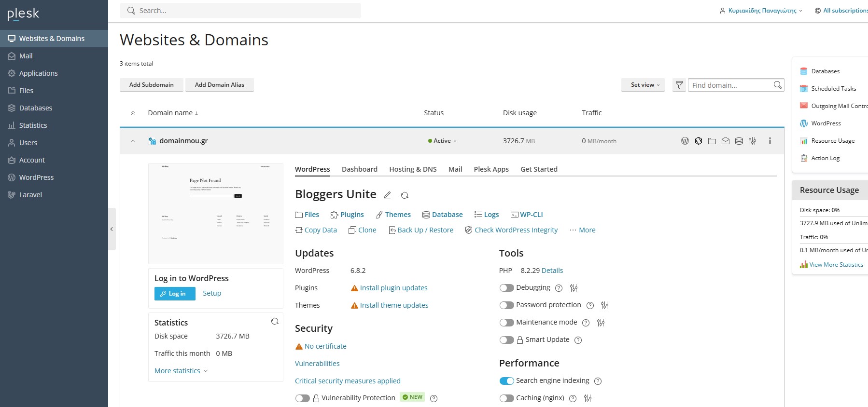
Task: Click the folder icon in domainmou.gr row
Action: point(712,141)
